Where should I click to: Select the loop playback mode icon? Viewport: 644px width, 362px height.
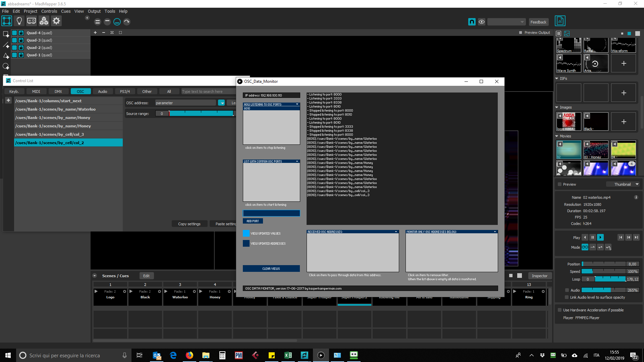[x=585, y=247]
